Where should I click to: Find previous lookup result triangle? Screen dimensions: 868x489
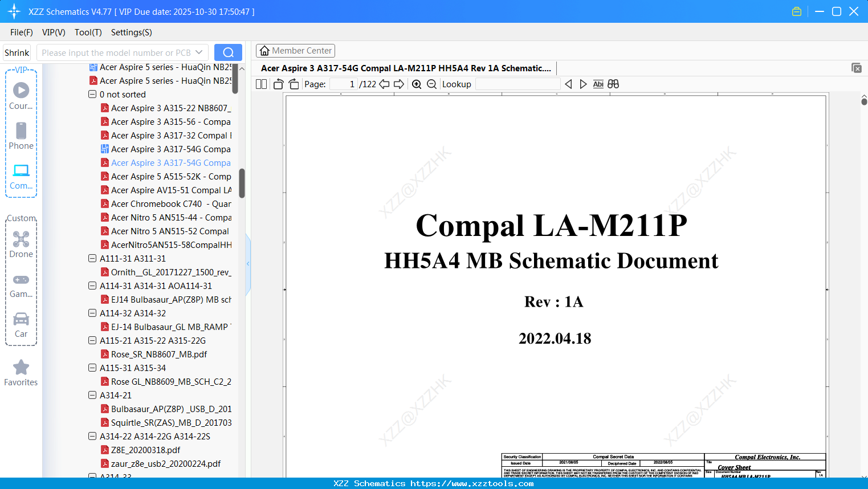click(568, 84)
